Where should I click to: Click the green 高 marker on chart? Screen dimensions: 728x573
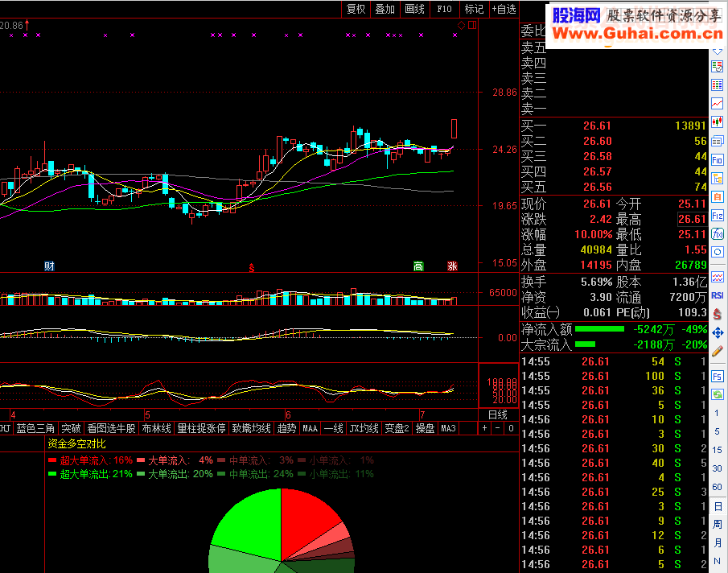pos(418,266)
